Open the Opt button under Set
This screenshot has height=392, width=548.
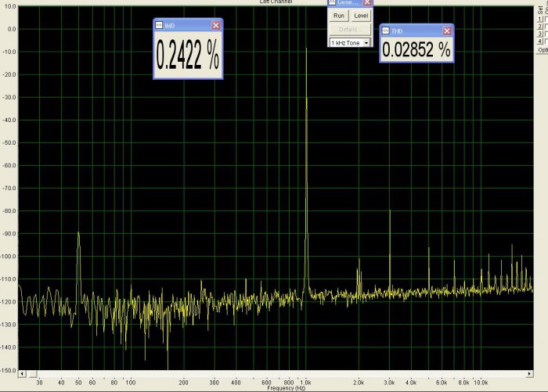coord(543,50)
